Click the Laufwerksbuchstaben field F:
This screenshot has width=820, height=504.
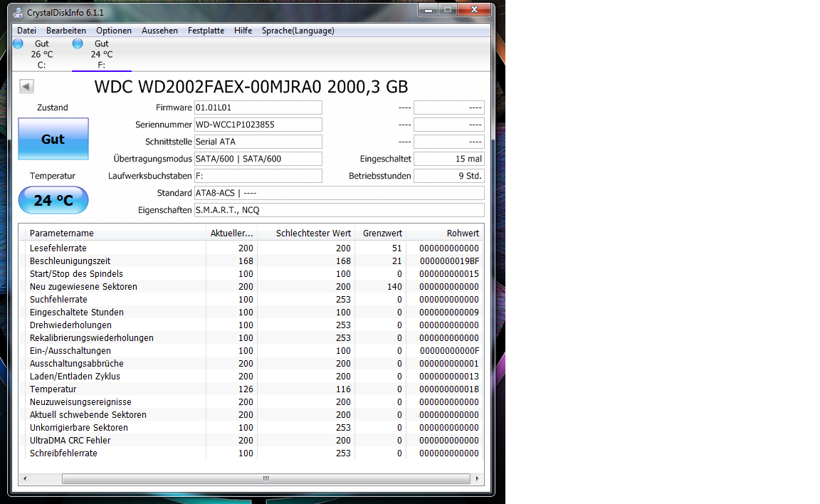click(x=258, y=176)
